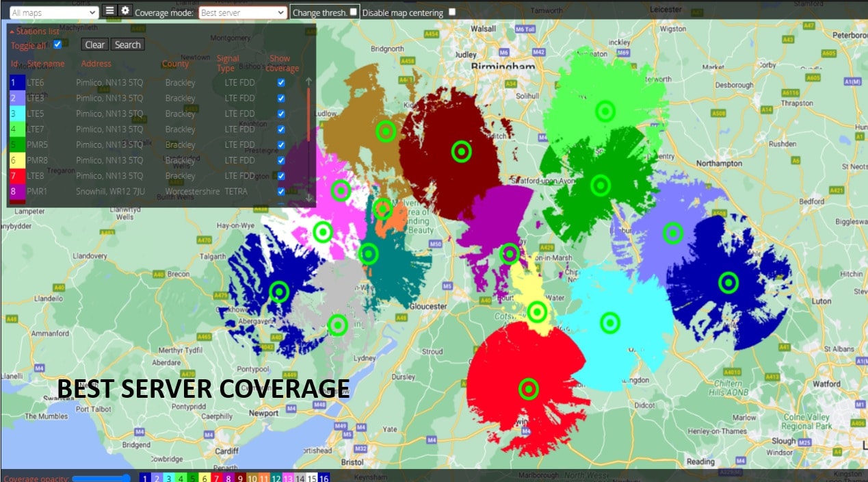This screenshot has width=868, height=482.
Task: Select the station marker in the brown coverage area
Action: tap(386, 131)
